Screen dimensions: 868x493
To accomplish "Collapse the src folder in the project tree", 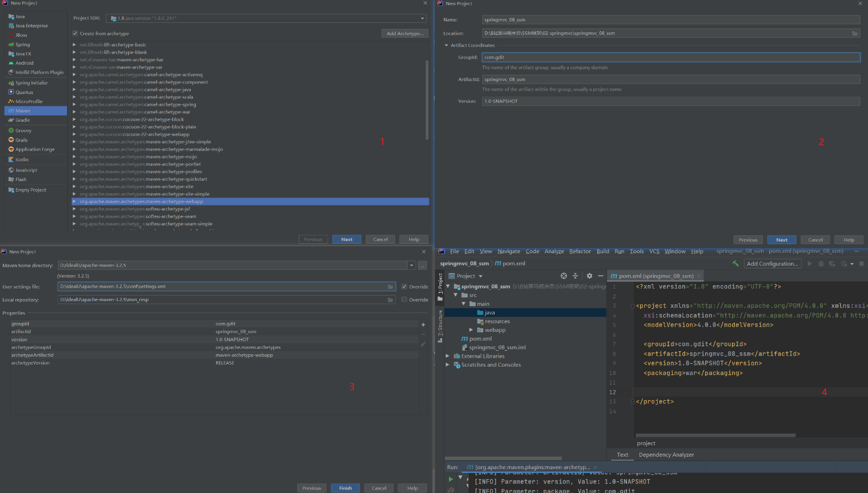I will 455,295.
